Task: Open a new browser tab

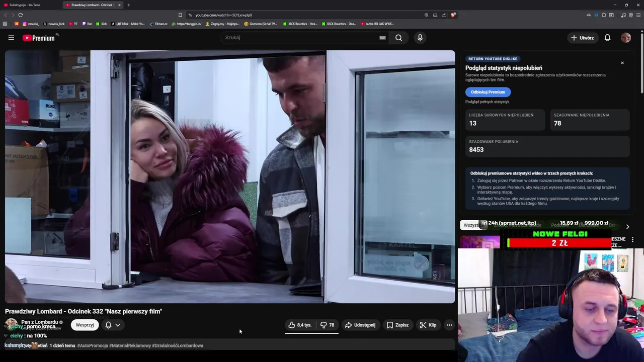Action: click(x=129, y=5)
